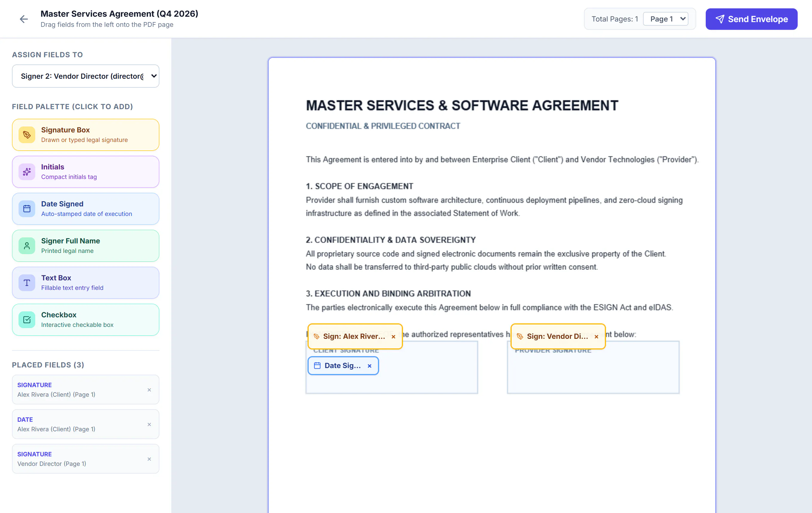Remove the Alex Rivera signature from placed list
812x513 pixels.
pyautogui.click(x=149, y=390)
